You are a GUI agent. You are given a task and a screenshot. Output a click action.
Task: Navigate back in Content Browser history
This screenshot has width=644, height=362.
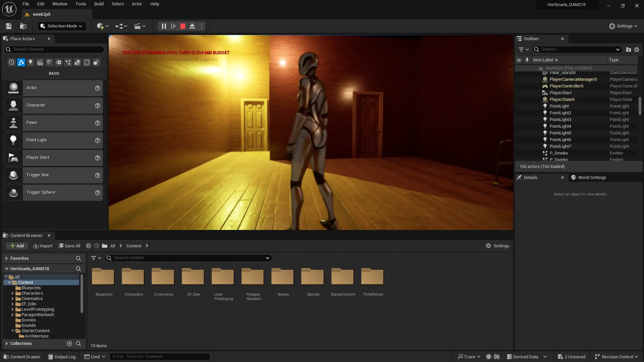(89, 246)
